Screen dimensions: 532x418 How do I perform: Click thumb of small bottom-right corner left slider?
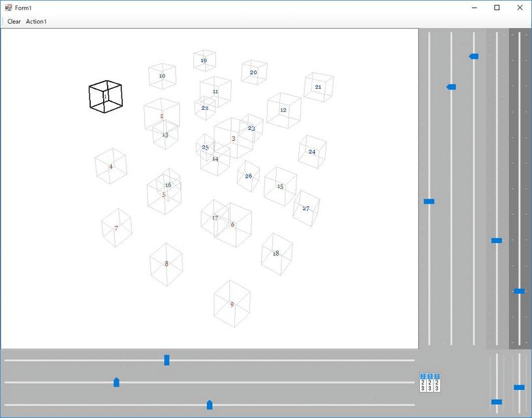496,402
